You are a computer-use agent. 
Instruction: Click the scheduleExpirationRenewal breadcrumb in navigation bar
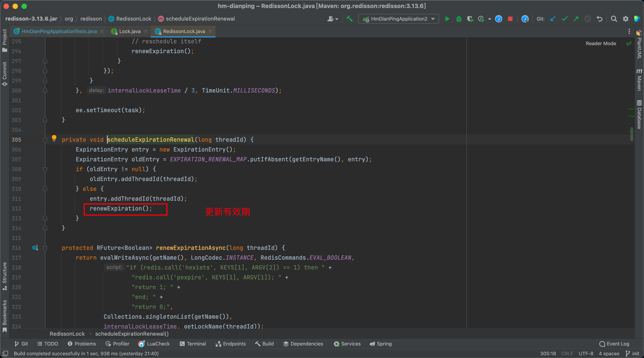[x=197, y=19]
